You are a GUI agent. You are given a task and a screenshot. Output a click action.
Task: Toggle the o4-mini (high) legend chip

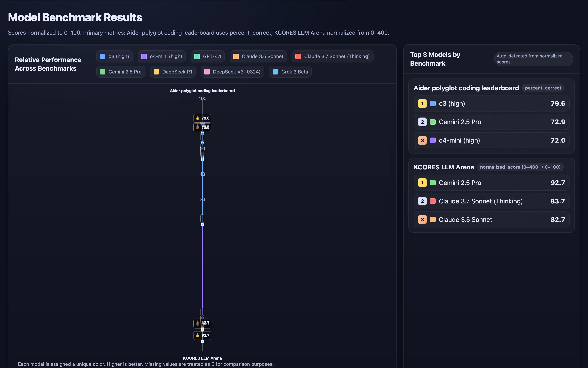162,56
